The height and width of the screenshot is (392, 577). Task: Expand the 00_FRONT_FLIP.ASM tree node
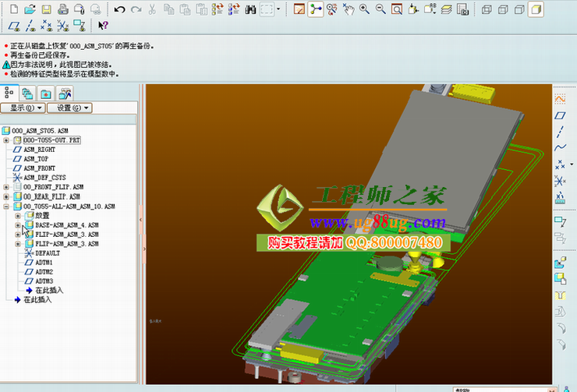coord(6,187)
